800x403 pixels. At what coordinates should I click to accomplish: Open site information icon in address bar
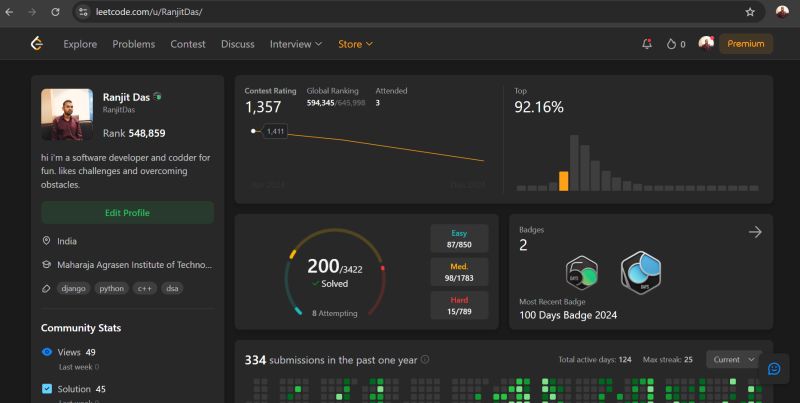tap(83, 12)
